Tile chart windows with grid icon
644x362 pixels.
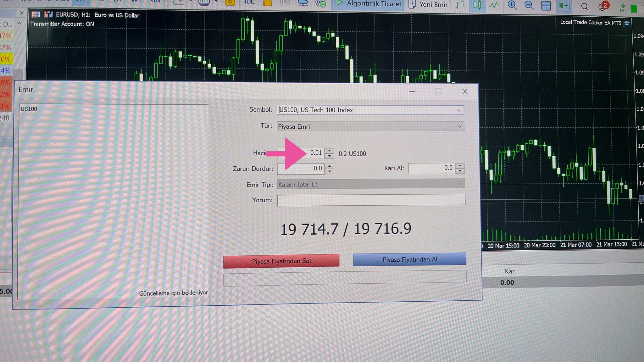pos(546,6)
